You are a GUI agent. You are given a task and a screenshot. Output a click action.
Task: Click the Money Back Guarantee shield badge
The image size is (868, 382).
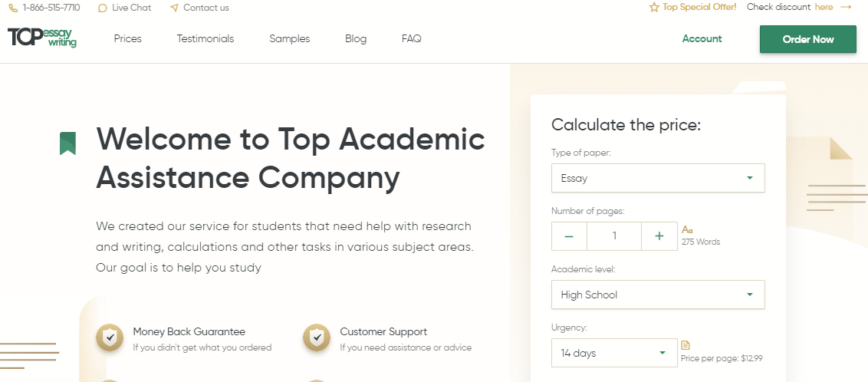point(110,338)
